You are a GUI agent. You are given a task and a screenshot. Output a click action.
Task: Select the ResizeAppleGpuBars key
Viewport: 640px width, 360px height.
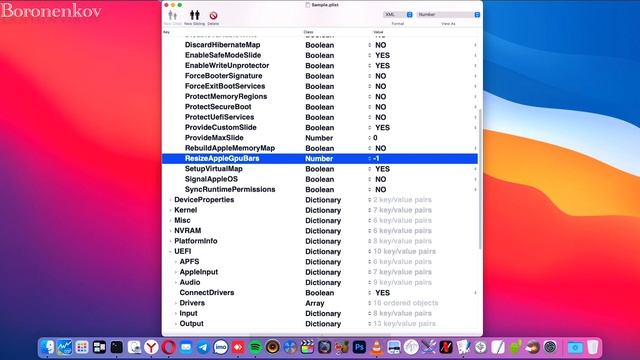click(222, 158)
